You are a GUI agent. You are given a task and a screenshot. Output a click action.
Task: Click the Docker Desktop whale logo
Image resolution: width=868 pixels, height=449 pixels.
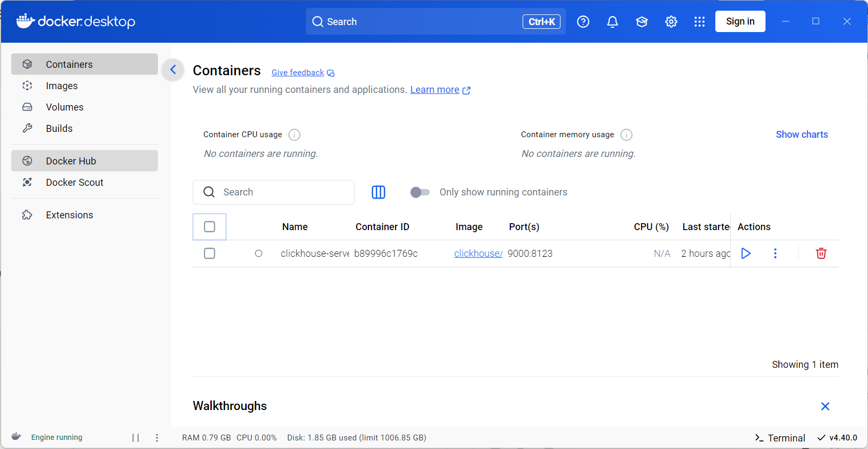coord(75,21)
